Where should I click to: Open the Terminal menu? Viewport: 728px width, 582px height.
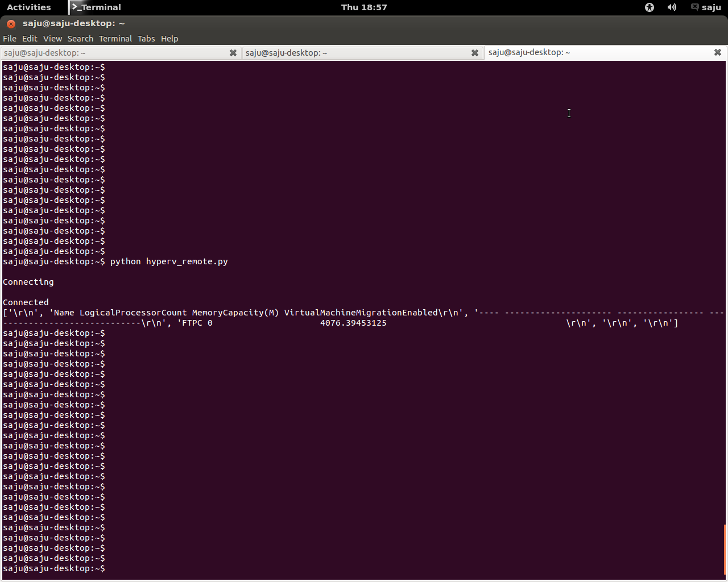115,38
